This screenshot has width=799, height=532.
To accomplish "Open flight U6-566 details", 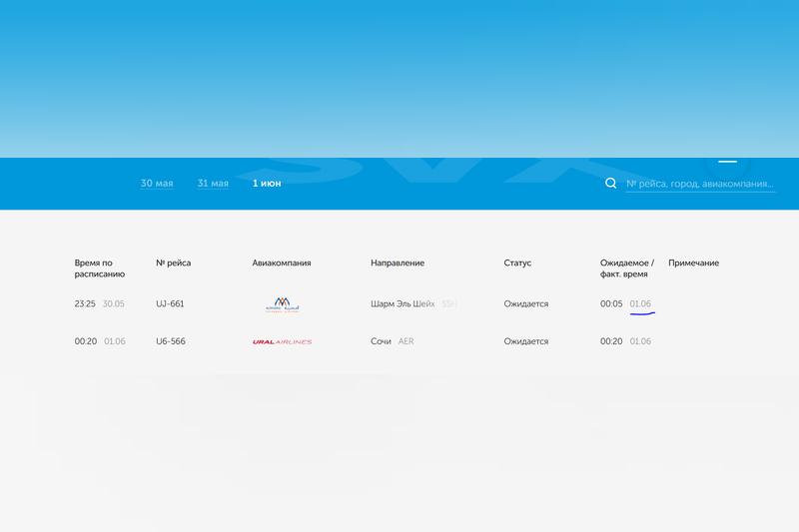I will tap(171, 341).
